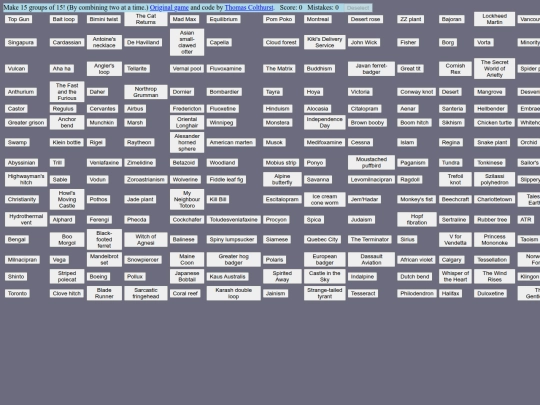Pick the Cardassian tile

coord(67,42)
